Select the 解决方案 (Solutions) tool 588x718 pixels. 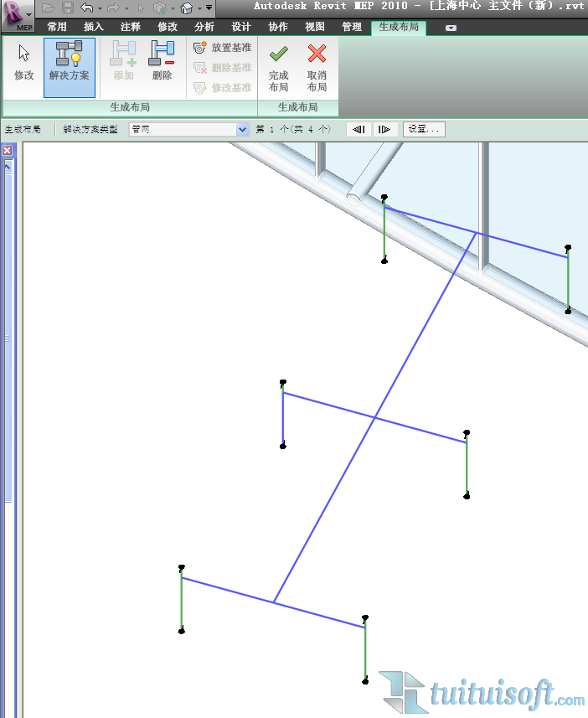(69, 63)
